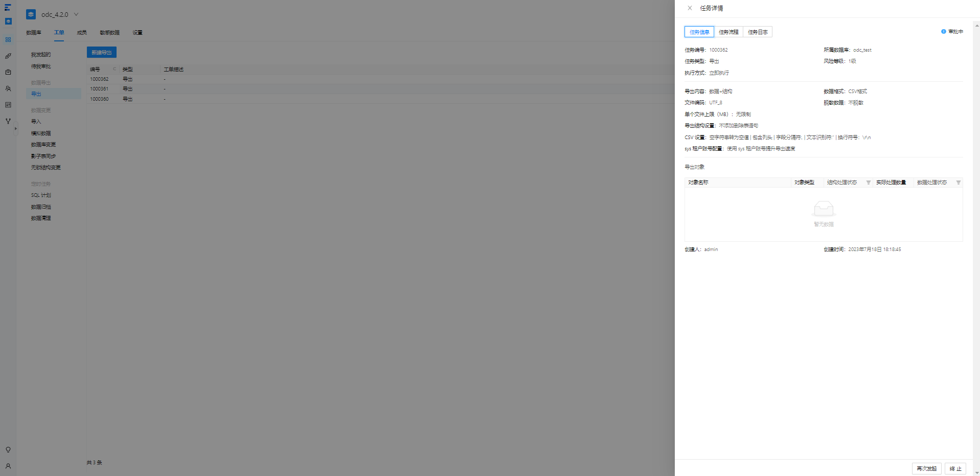Expand the collapsed sidebar arrow handle
Image resolution: width=980 pixels, height=476 pixels.
16,129
